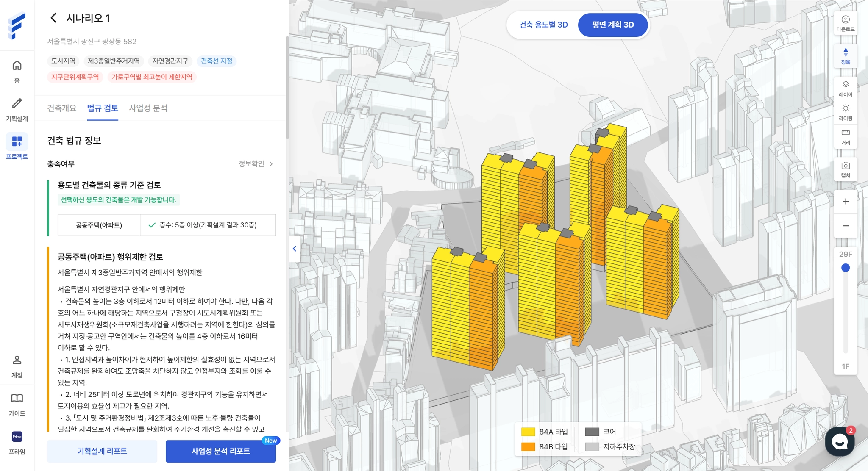This screenshot has height=471, width=868.
Task: Switch to 사업성 분석 tab
Action: click(148, 108)
